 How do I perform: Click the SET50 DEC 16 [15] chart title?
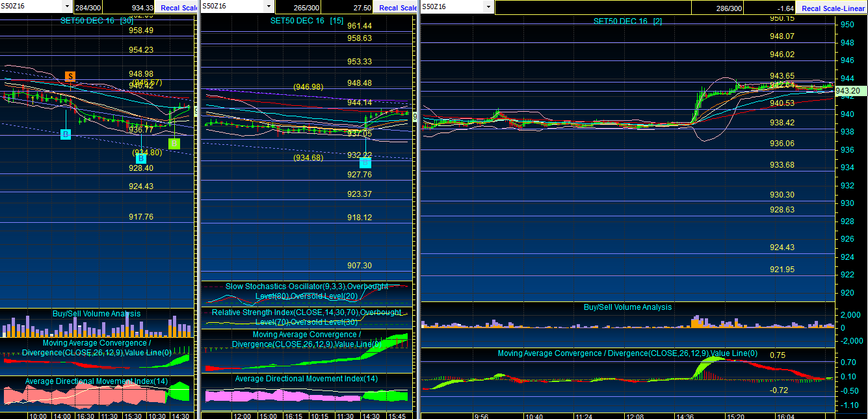307,21
